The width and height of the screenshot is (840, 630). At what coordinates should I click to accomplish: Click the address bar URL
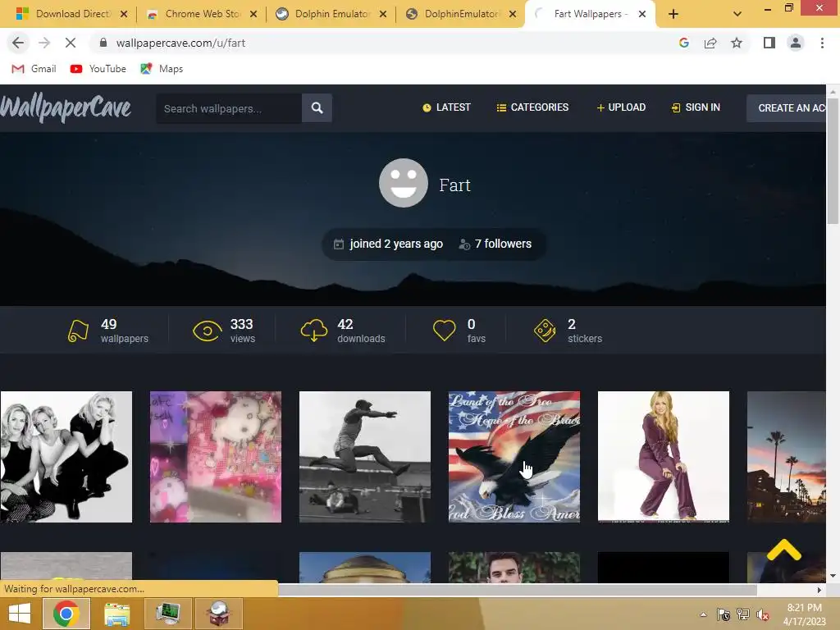pos(180,43)
